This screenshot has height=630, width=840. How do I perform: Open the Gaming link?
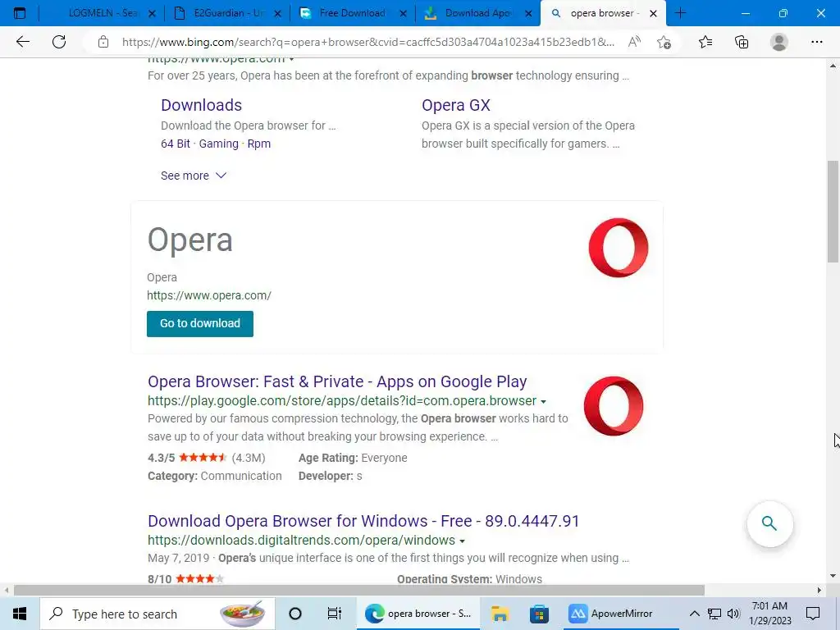point(218,144)
